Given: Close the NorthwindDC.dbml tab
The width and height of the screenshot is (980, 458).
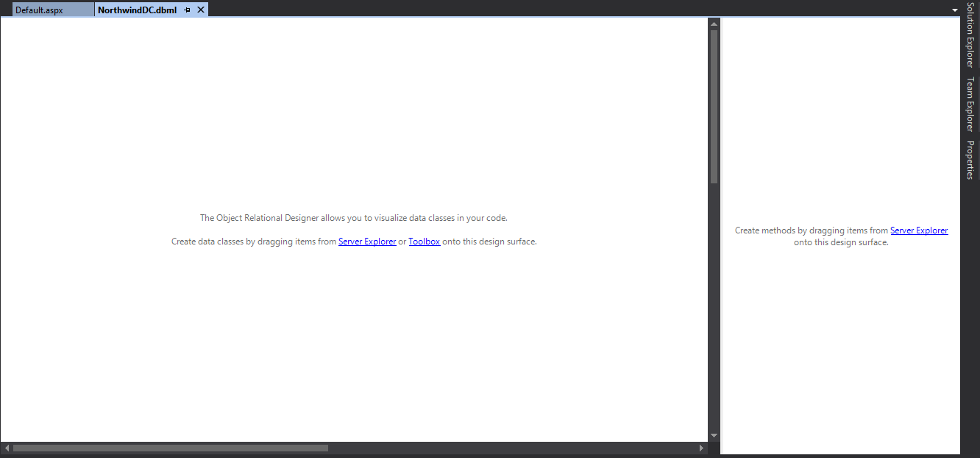Looking at the screenshot, I should pyautogui.click(x=201, y=10).
